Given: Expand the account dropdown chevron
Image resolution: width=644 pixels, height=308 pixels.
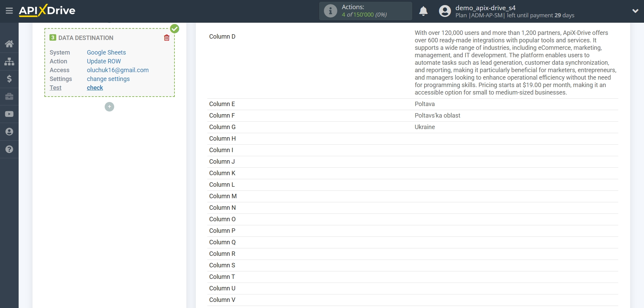Looking at the screenshot, I should tap(635, 11).
